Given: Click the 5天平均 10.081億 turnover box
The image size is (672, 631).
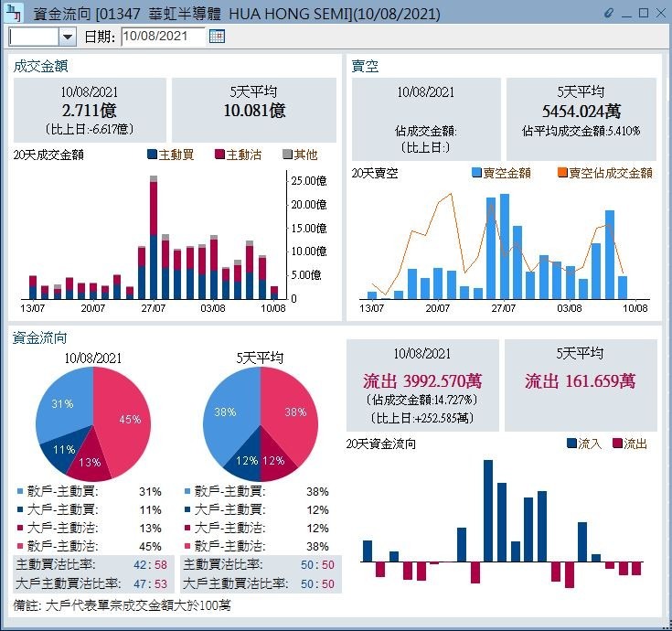Looking at the screenshot, I should [x=254, y=110].
